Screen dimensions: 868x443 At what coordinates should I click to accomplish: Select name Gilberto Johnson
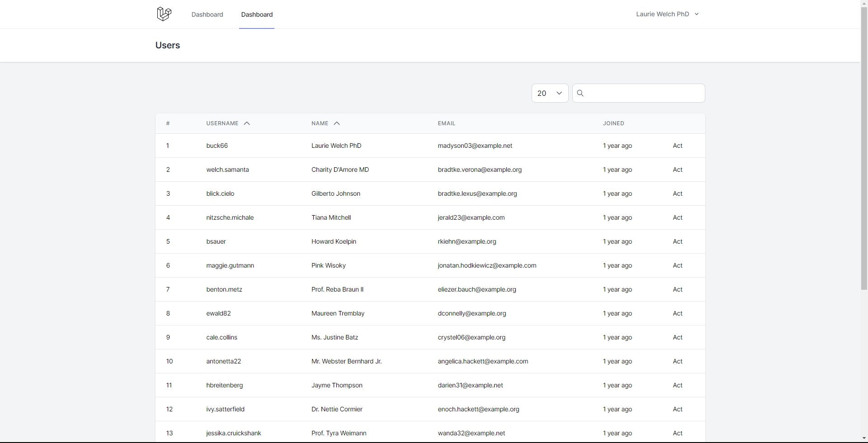coord(336,193)
